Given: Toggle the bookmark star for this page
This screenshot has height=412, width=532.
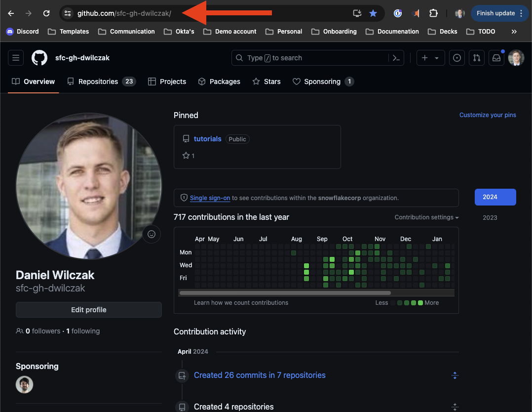Looking at the screenshot, I should (x=373, y=13).
